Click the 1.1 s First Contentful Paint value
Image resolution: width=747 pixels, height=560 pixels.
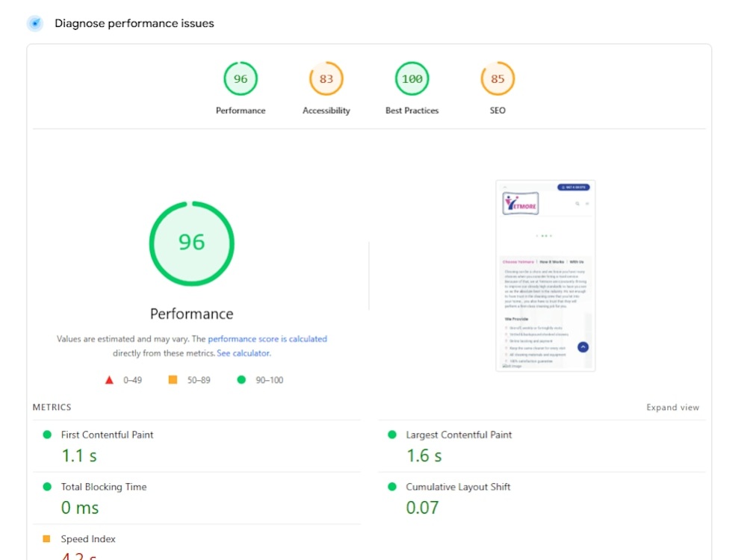click(x=79, y=455)
